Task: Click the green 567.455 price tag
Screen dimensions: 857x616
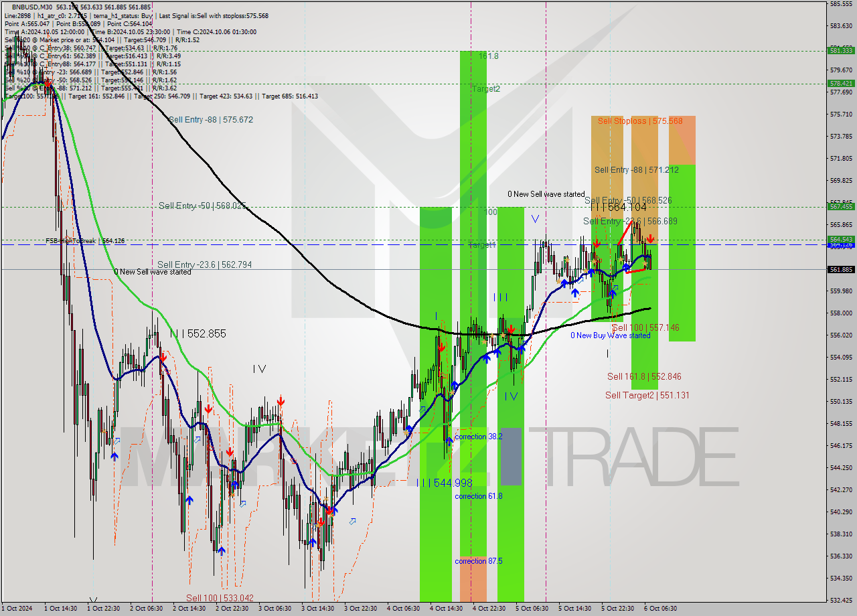Action: coord(841,206)
